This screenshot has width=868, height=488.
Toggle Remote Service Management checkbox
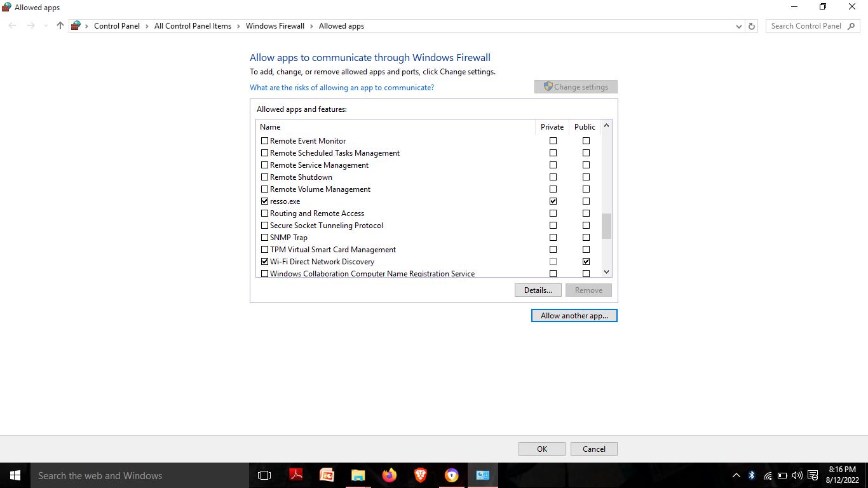coord(265,165)
